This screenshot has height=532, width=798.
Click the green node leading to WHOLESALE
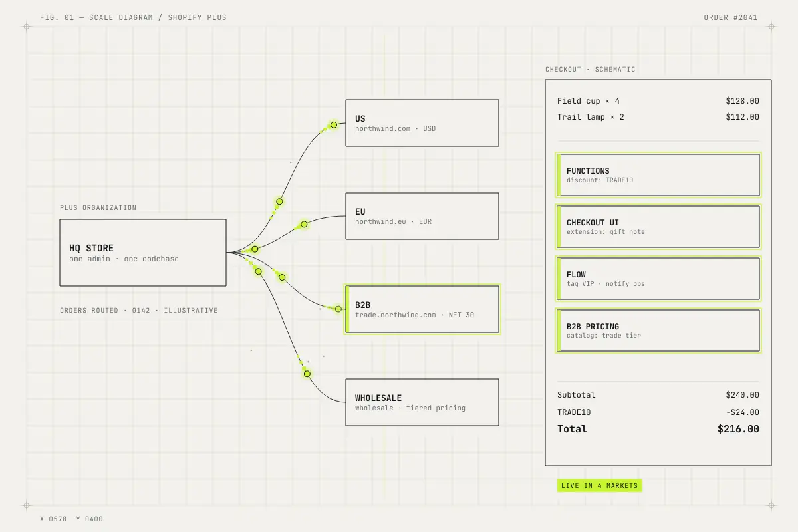click(x=307, y=374)
